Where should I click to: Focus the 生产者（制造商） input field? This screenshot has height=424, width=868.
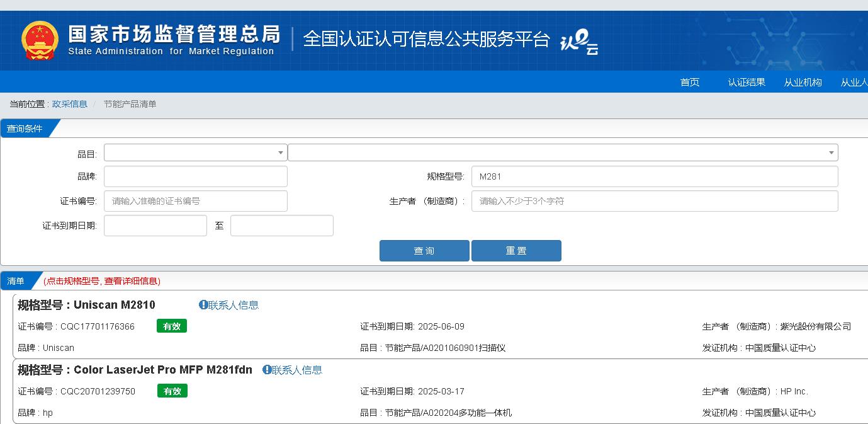pyautogui.click(x=655, y=201)
